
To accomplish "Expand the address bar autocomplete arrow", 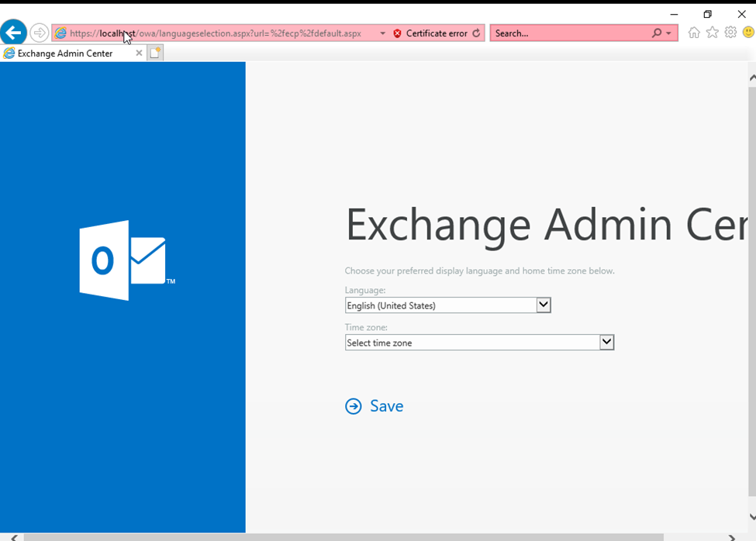I will point(382,33).
